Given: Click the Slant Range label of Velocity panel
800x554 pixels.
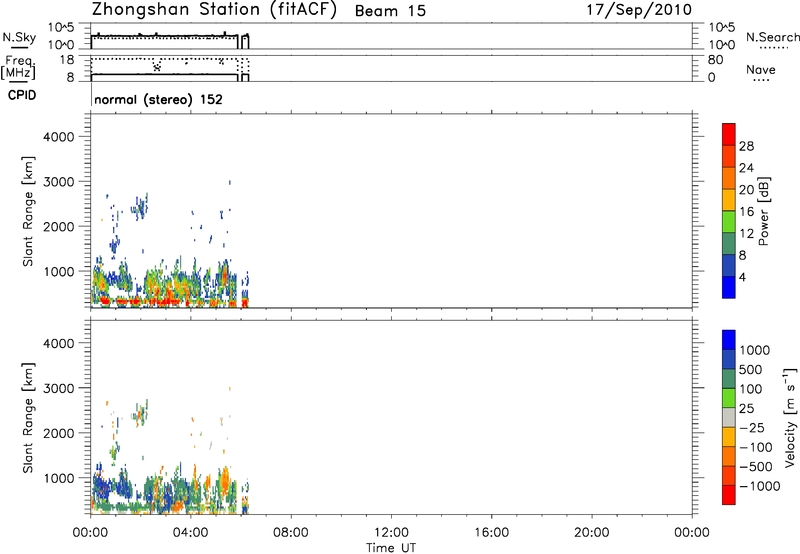Looking at the screenshot, I should click(x=28, y=418).
